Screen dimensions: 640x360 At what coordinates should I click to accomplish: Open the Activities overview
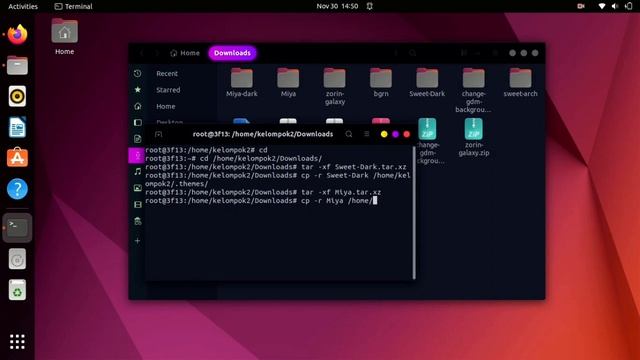point(23,6)
